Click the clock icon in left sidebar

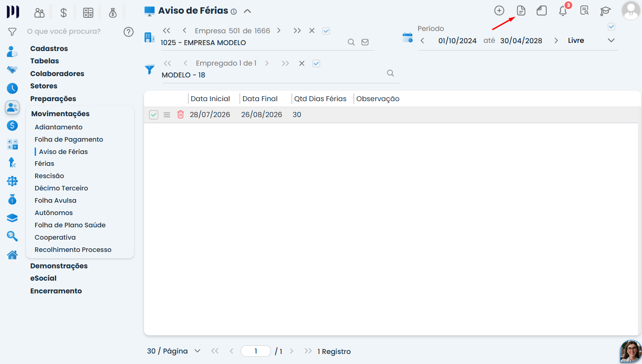click(x=12, y=88)
